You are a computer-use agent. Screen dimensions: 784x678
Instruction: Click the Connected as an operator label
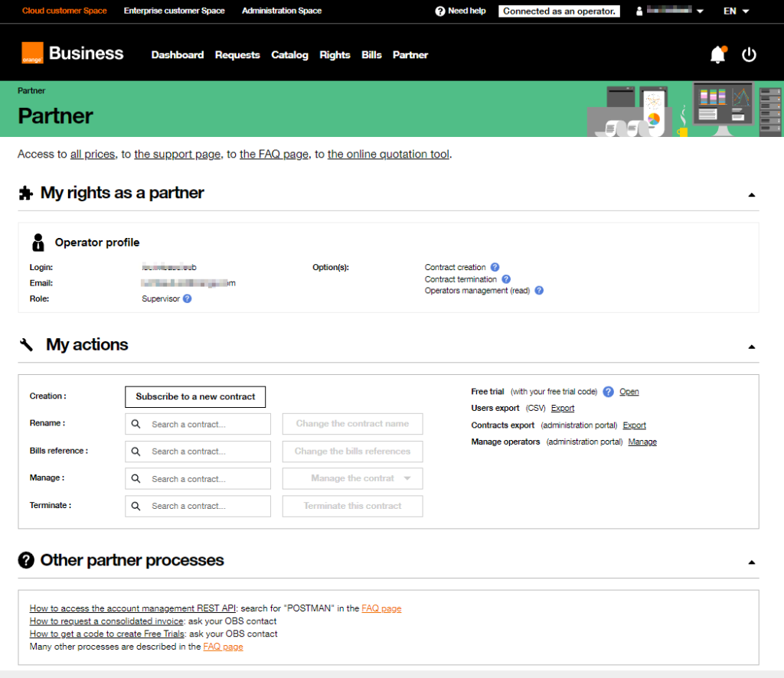(x=559, y=11)
